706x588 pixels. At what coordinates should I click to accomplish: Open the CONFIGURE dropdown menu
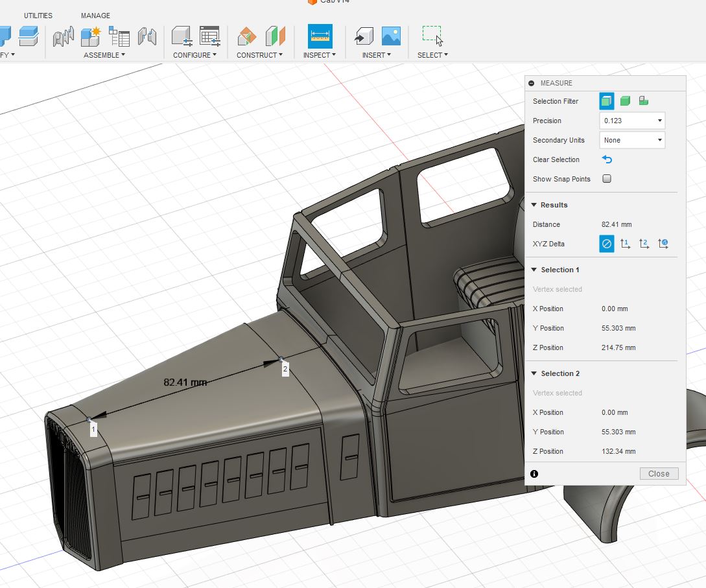(x=194, y=55)
